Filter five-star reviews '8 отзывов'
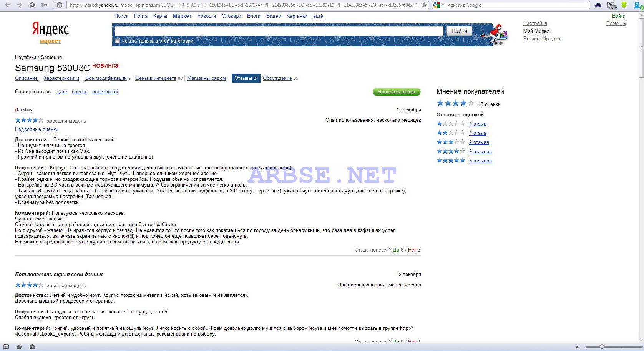This screenshot has height=351, width=644. tap(480, 161)
